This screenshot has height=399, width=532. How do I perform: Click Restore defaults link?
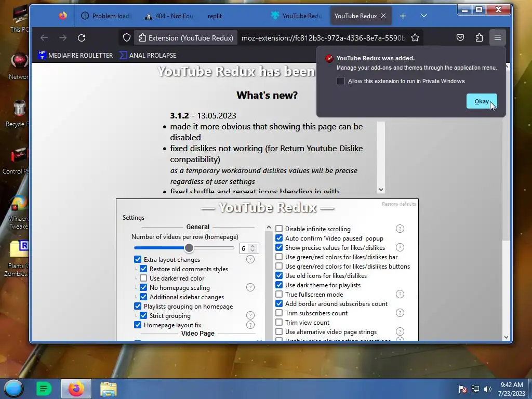[x=399, y=204]
